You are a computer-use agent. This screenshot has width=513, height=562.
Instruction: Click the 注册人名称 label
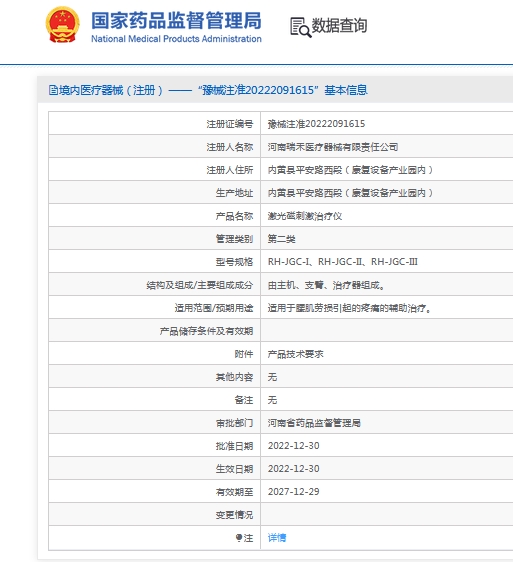[x=230, y=147]
